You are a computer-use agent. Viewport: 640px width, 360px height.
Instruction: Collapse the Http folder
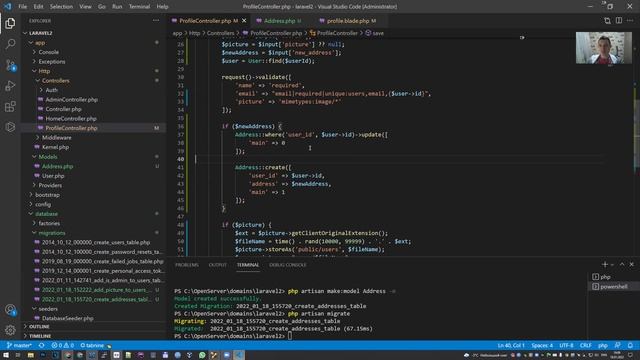(44, 71)
